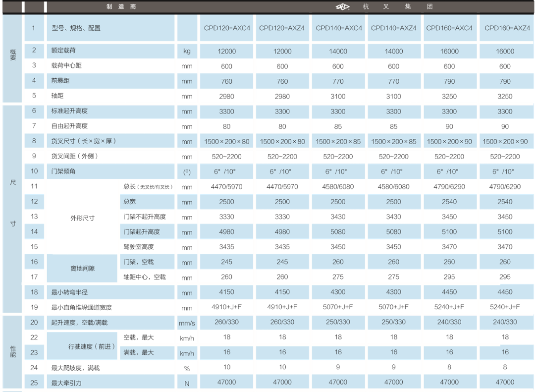The width and height of the screenshot is (535, 392).
Task: Select the CPD160-AXZ4 model column header
Action: [505, 28]
